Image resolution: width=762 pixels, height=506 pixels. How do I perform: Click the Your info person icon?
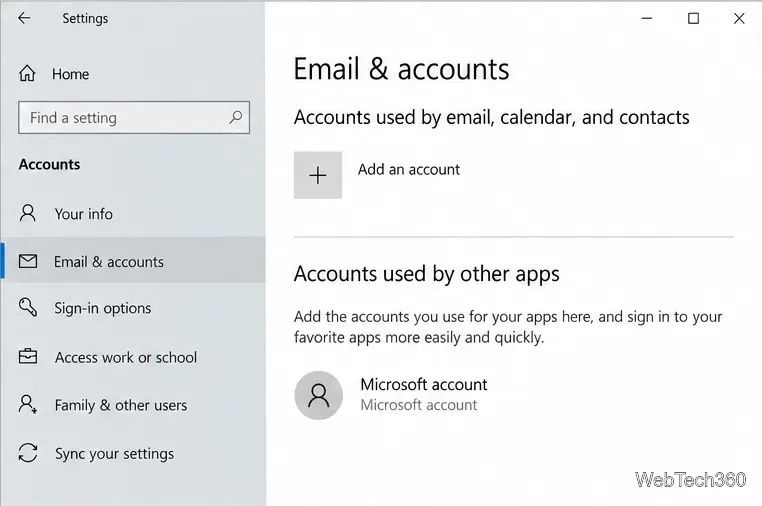click(x=28, y=213)
